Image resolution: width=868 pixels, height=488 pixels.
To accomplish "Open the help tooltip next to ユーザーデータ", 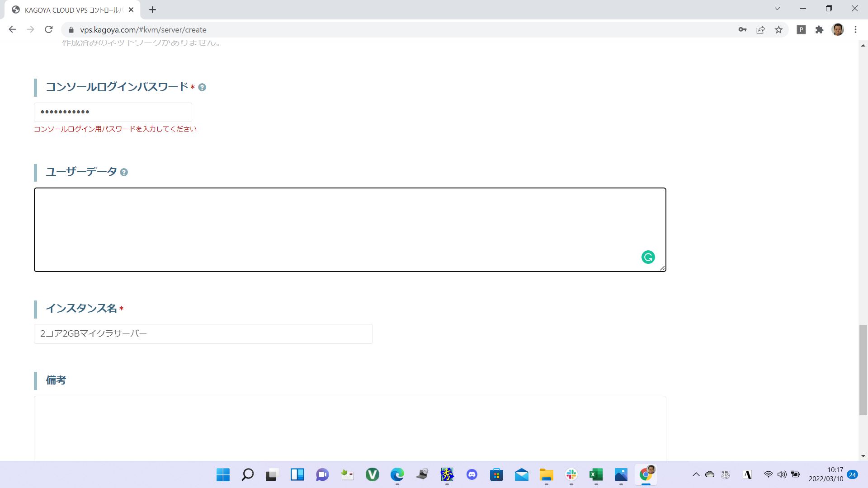I will (x=124, y=172).
